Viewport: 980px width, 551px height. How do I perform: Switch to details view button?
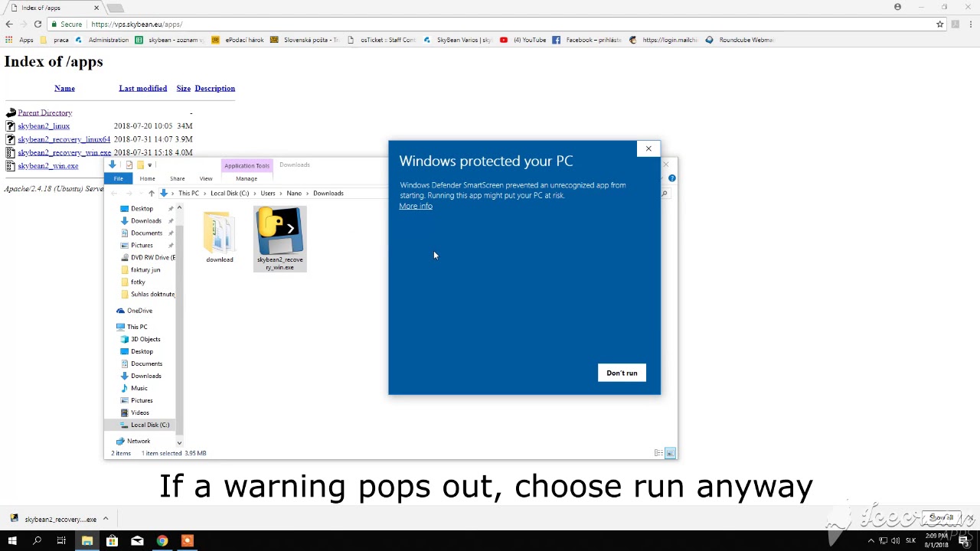click(x=658, y=453)
